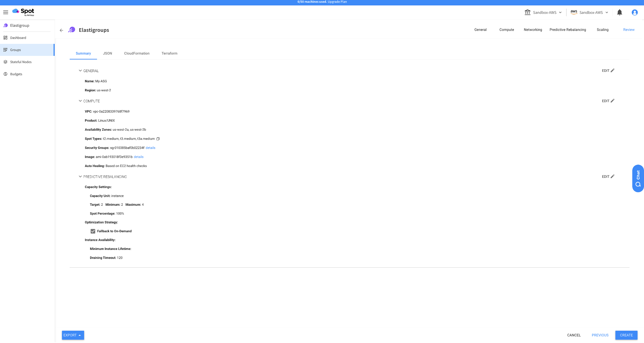This screenshot has width=644, height=343.
Task: Edit the General section
Action: click(608, 71)
